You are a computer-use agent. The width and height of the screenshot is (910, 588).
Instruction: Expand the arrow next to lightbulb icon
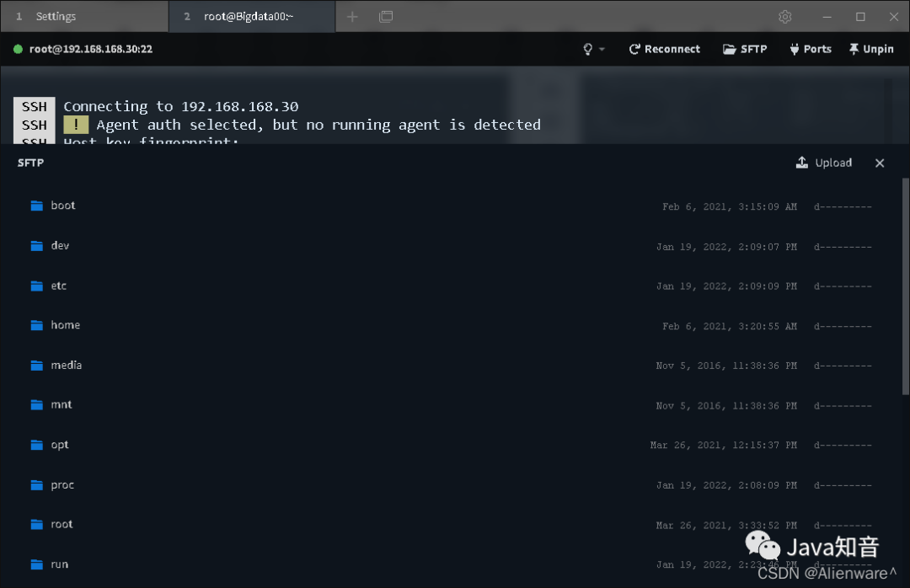pyautogui.click(x=602, y=50)
